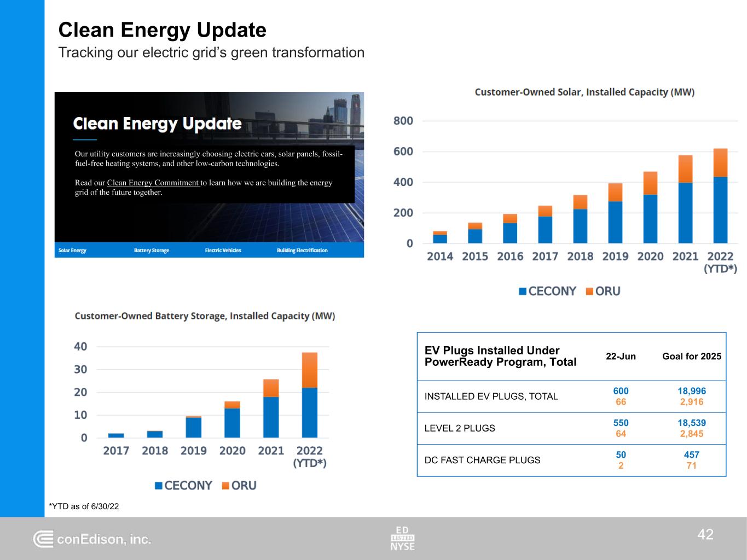Click the conEdison logo in the footer
Image resolution: width=747 pixels, height=560 pixels.
click(92, 539)
